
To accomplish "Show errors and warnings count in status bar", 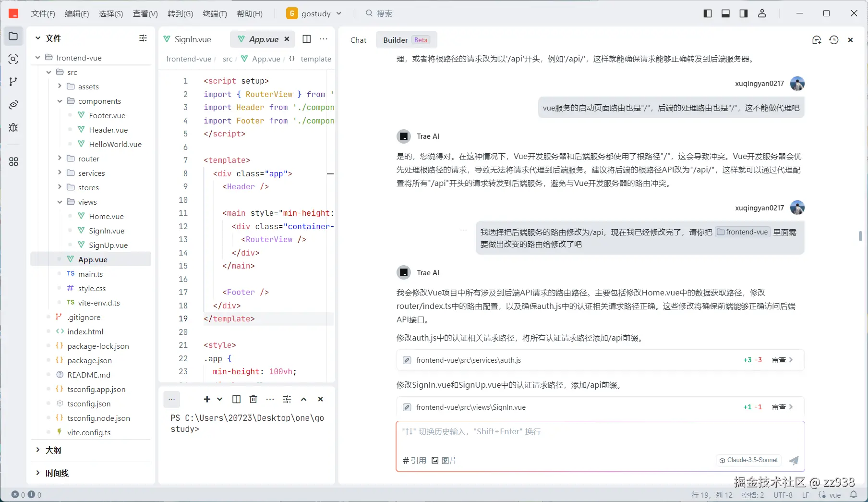I will 26,495.
